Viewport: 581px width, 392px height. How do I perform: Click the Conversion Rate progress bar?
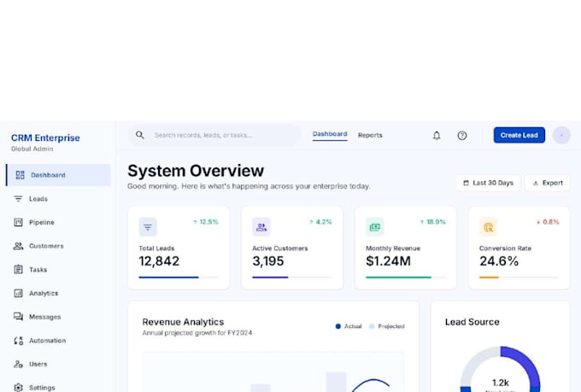pos(519,278)
